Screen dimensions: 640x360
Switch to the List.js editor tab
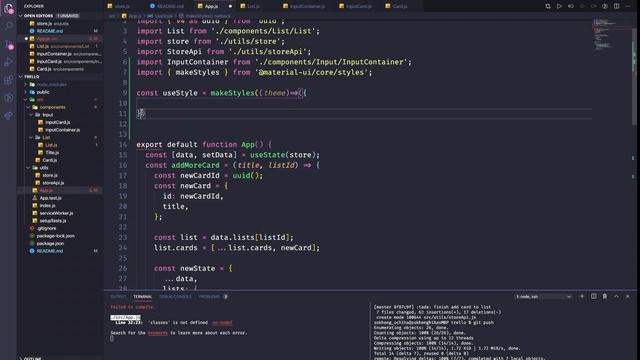[250, 6]
